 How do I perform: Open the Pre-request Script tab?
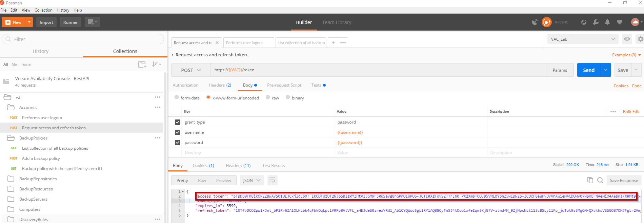click(284, 85)
